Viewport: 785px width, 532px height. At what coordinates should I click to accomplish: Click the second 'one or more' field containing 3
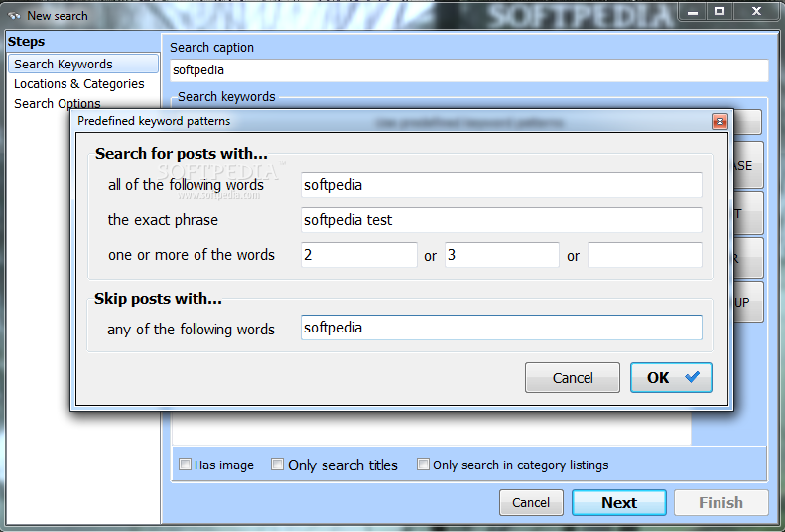point(501,255)
